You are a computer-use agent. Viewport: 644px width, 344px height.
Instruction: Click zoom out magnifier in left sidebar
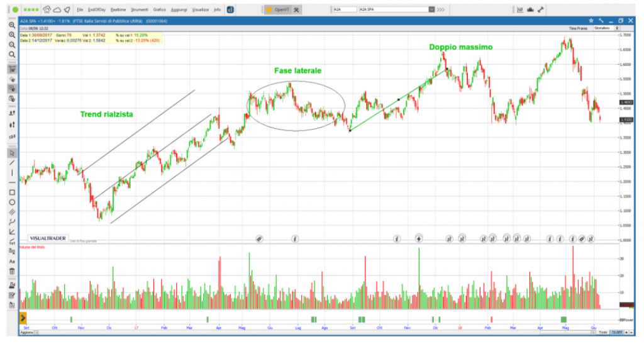pyautogui.click(x=12, y=45)
